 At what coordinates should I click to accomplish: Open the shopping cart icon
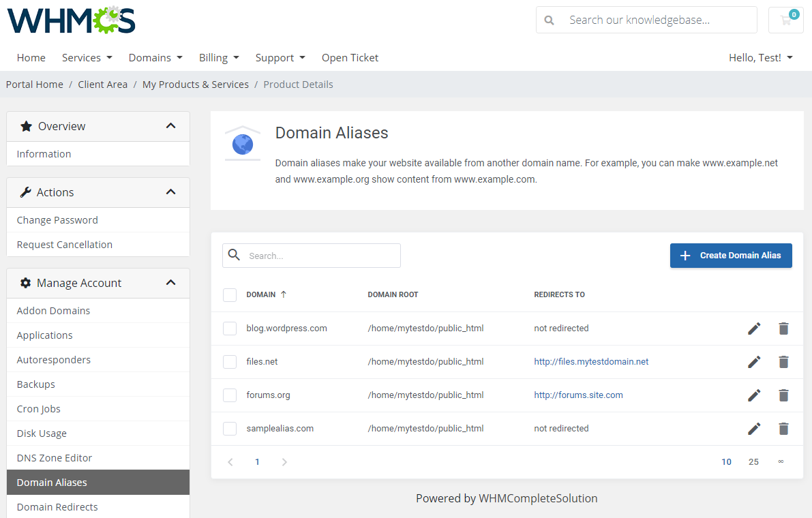coord(785,20)
